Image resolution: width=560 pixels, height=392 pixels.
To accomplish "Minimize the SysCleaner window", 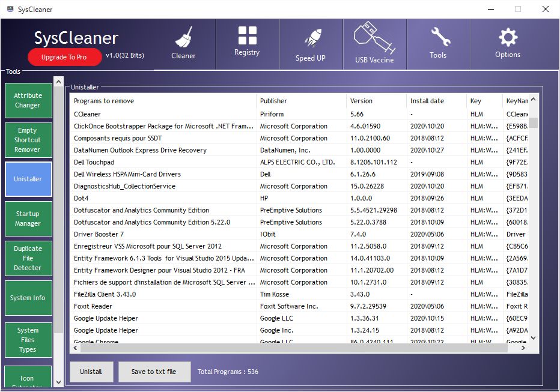I will 491,9.
